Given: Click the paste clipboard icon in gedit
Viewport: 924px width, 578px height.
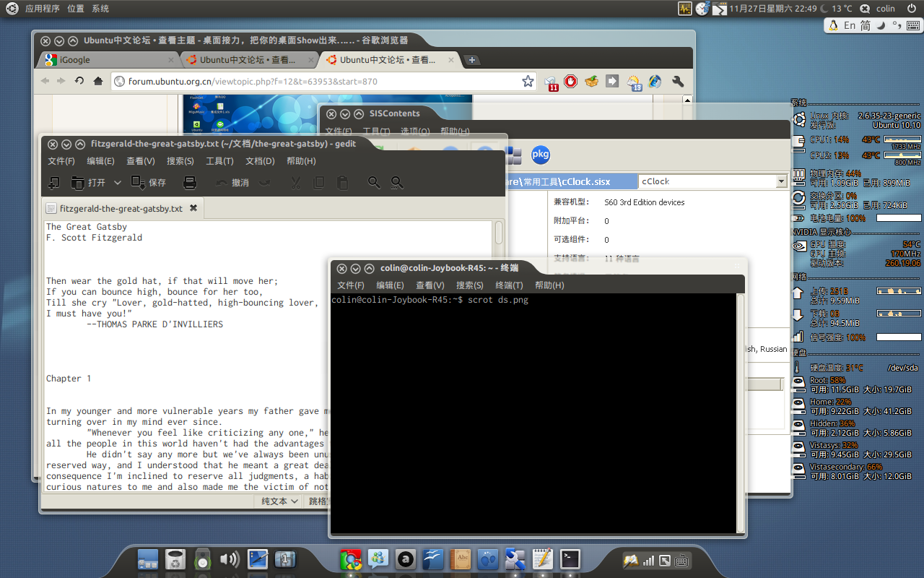Looking at the screenshot, I should click(342, 183).
